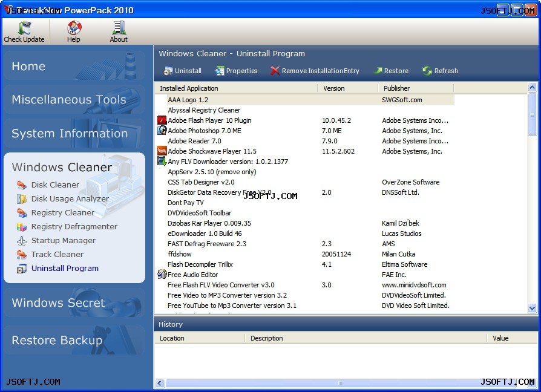Viewport: 541px width, 392px height.
Task: Click the Track Cleaner icon
Action: (x=22, y=255)
